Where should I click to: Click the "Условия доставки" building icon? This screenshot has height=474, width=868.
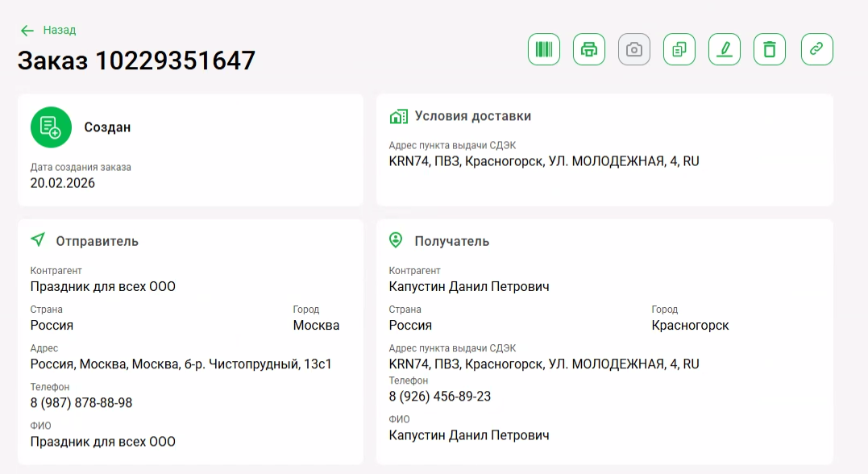click(x=398, y=116)
